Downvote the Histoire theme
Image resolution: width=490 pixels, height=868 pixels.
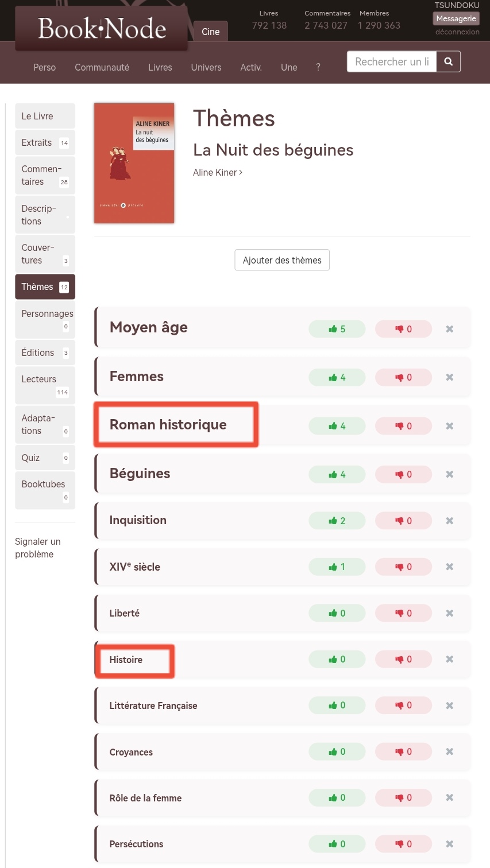[x=403, y=659]
